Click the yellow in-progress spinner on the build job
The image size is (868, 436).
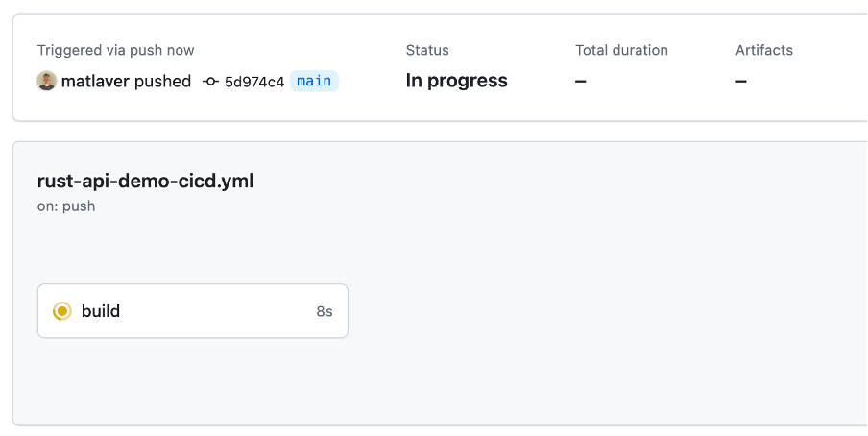click(x=62, y=311)
